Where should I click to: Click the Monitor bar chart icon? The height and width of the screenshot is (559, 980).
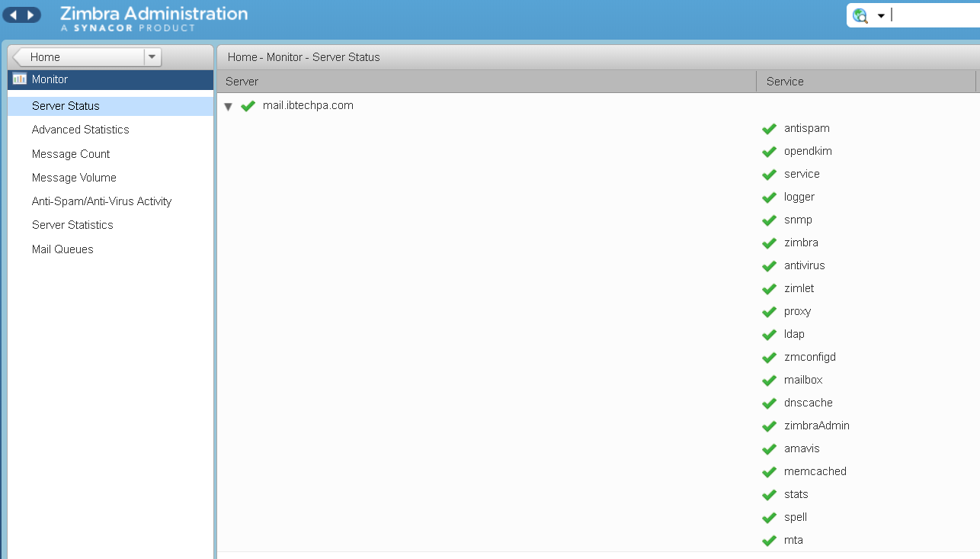click(20, 79)
